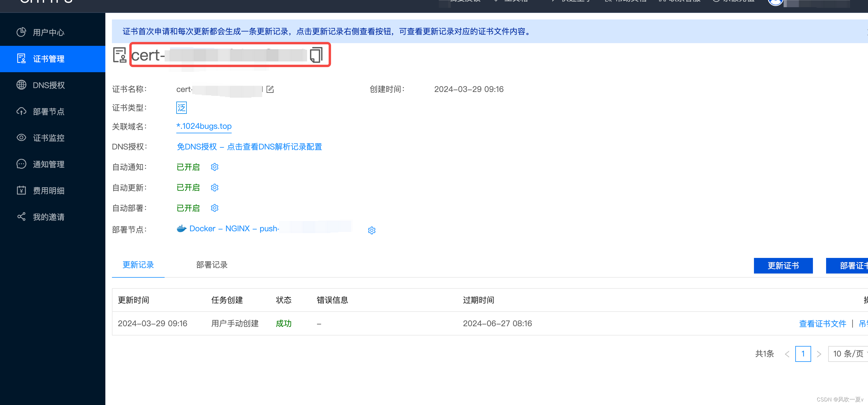Click the 自动更新 已开启 status

188,188
